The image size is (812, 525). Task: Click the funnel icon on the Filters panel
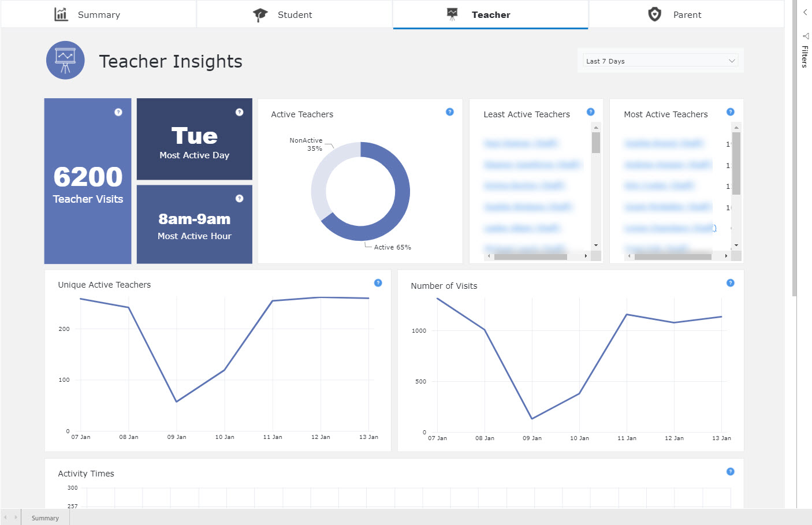pos(805,36)
